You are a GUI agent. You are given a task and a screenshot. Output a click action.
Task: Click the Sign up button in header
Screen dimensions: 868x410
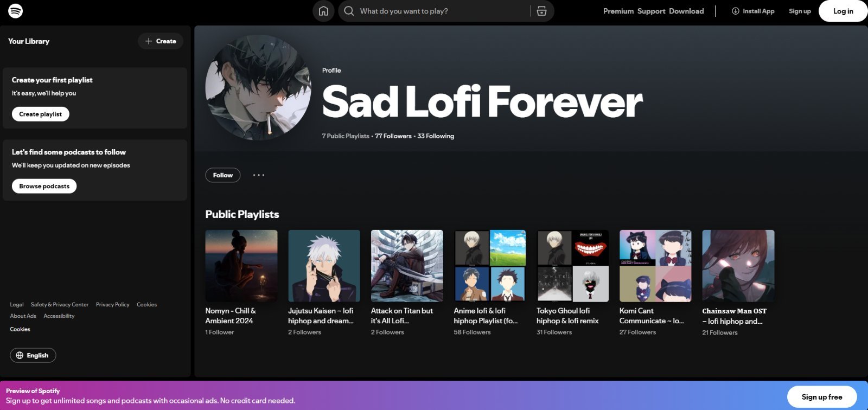click(x=800, y=11)
